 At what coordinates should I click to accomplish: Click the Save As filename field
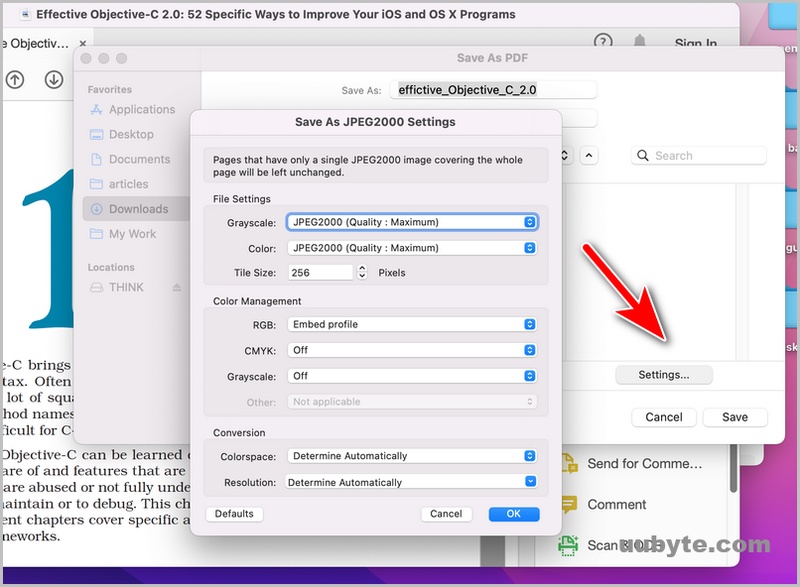(493, 90)
